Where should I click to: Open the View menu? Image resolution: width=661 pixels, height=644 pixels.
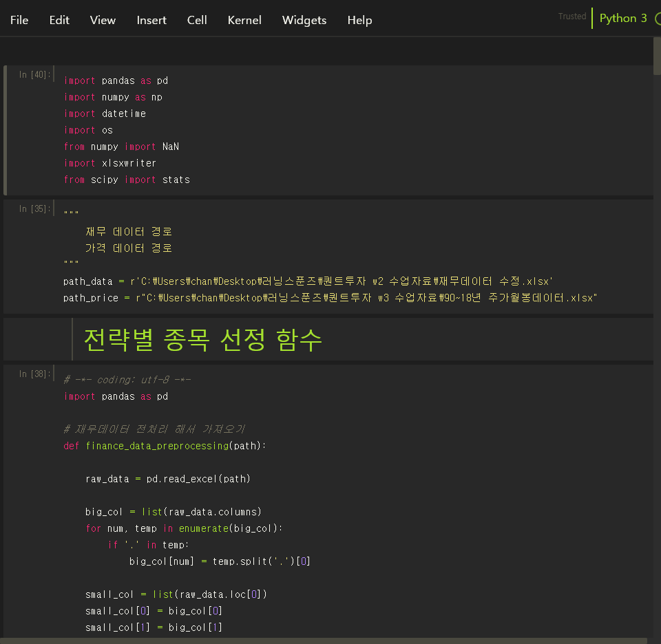[103, 20]
